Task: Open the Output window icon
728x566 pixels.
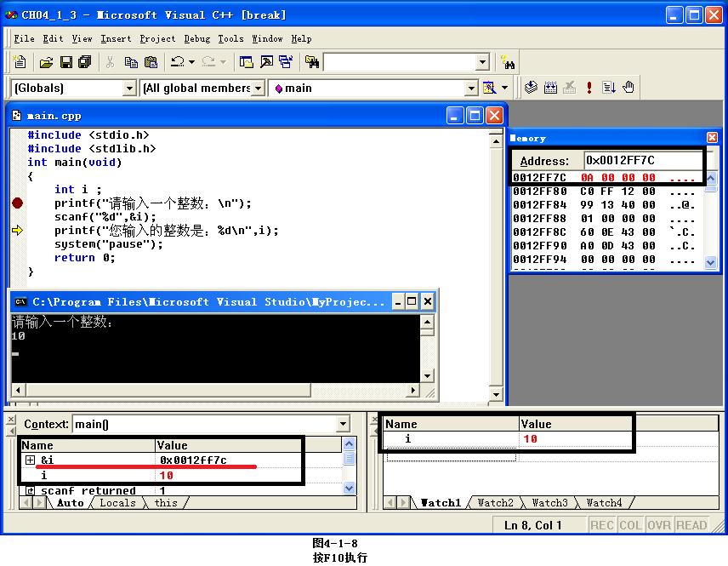Action: [x=266, y=62]
